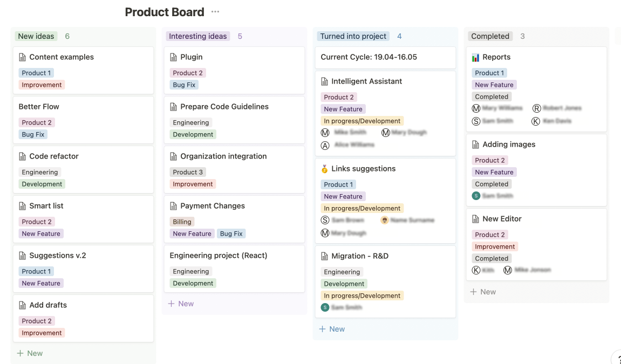Image resolution: width=621 pixels, height=364 pixels.
Task: Click the medal icon on Links suggestions
Action: click(x=324, y=169)
